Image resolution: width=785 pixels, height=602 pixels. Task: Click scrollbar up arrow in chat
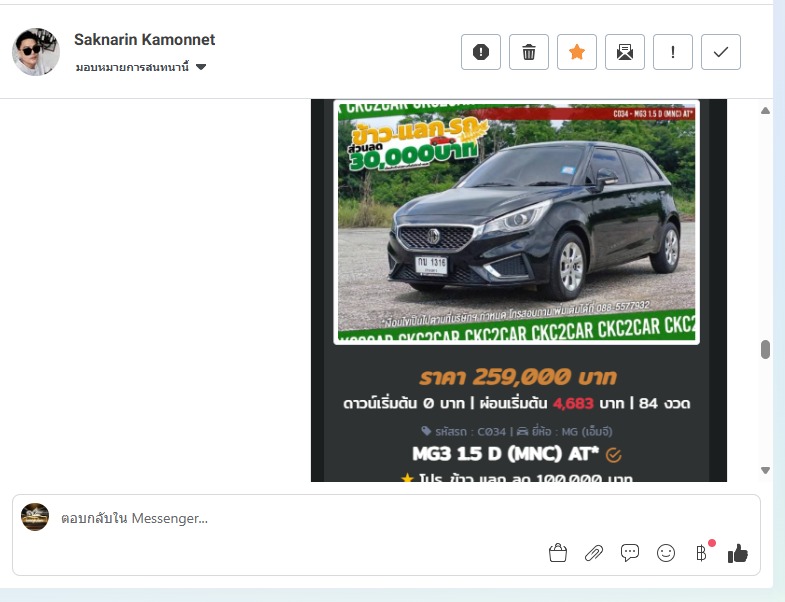(765, 111)
